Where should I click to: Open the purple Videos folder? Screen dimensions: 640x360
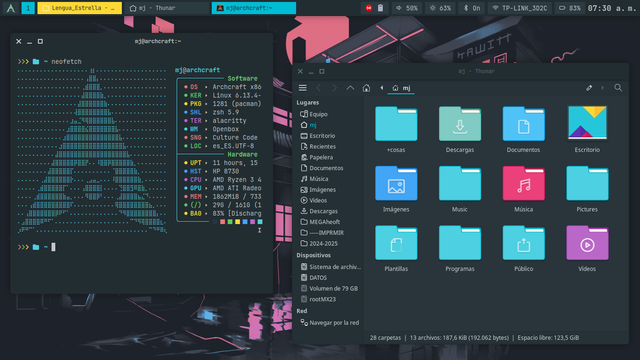tap(587, 243)
